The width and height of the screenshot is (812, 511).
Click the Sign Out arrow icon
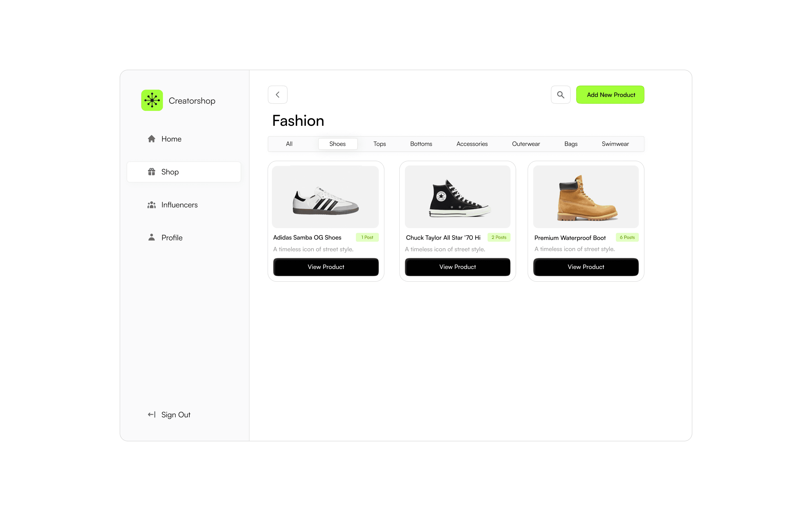pos(151,415)
